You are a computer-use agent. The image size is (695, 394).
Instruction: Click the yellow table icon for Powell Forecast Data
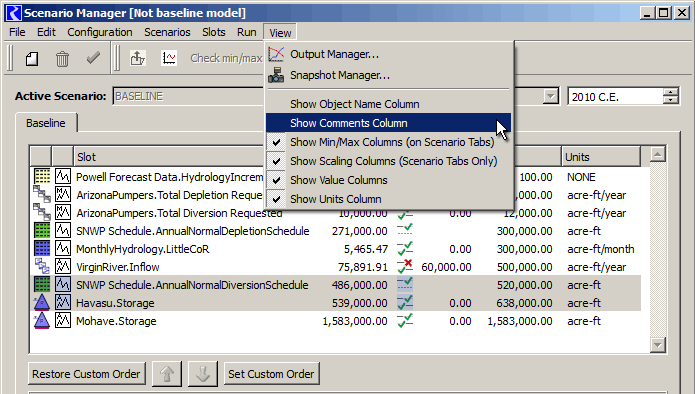pos(42,176)
